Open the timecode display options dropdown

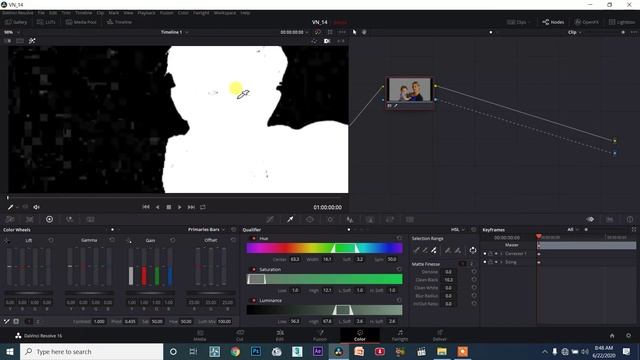pos(307,32)
